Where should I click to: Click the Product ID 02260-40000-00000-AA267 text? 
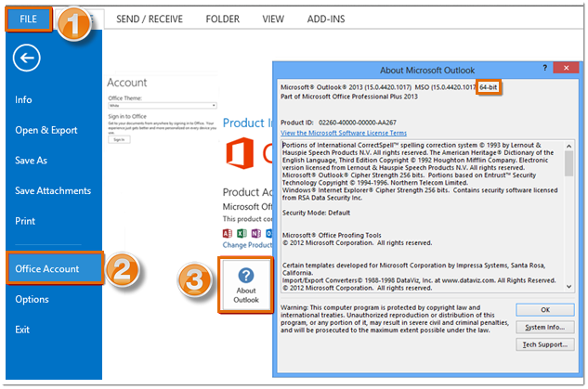[x=338, y=123]
